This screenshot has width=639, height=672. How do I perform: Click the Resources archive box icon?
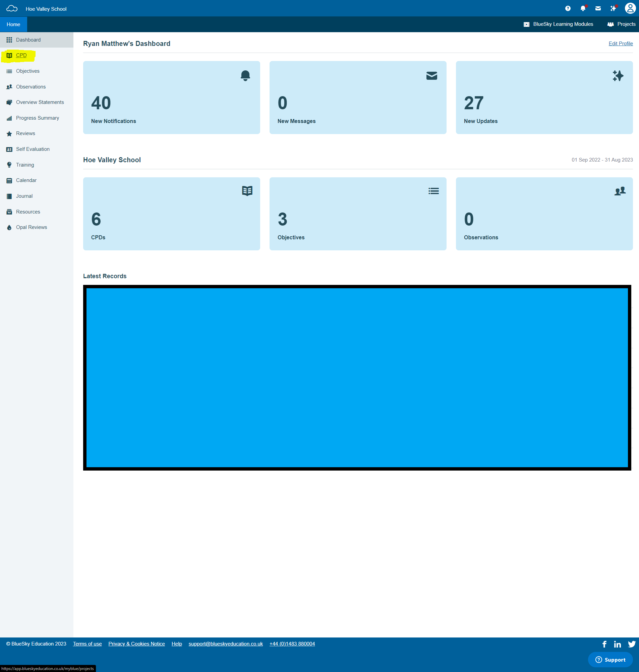pos(9,212)
